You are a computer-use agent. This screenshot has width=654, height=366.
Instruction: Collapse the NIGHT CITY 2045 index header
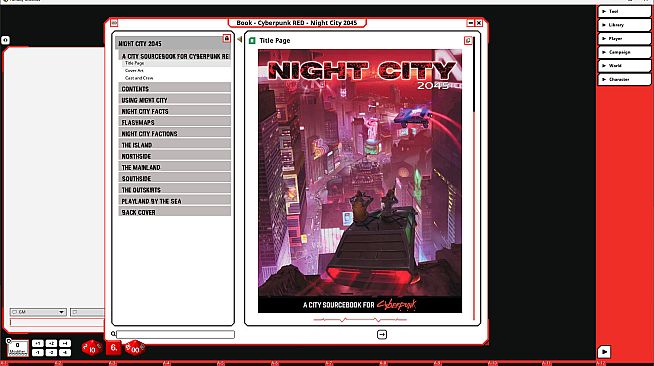[x=172, y=43]
